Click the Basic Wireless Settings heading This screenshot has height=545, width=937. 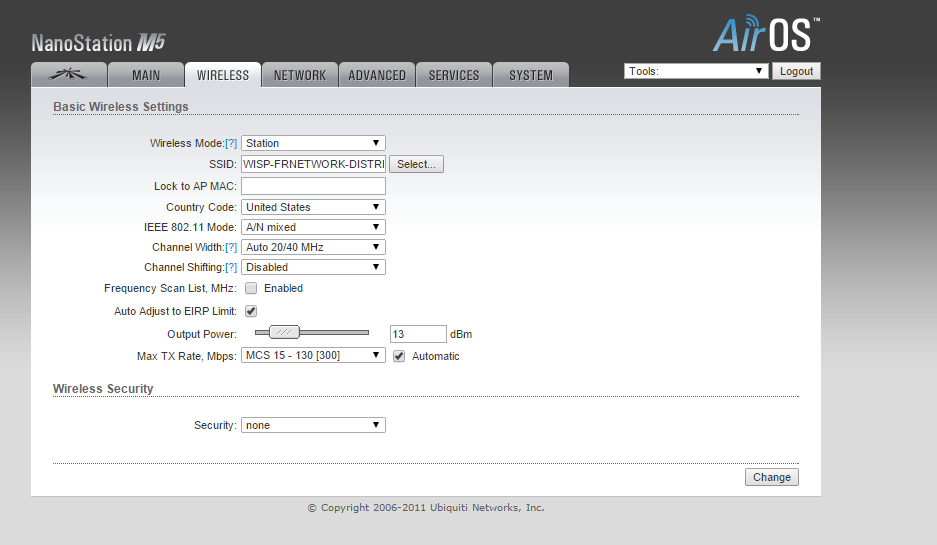tap(121, 106)
